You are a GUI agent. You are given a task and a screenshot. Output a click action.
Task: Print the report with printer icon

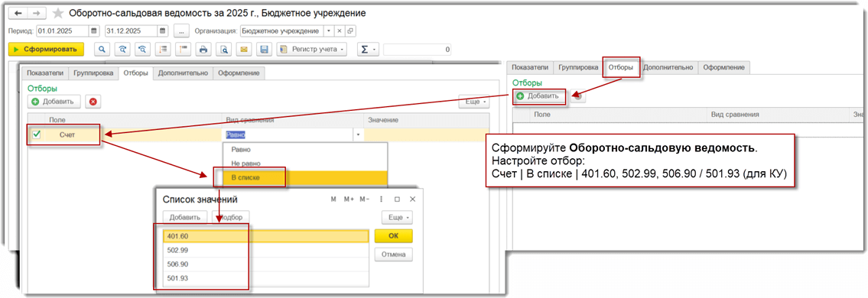click(x=203, y=49)
